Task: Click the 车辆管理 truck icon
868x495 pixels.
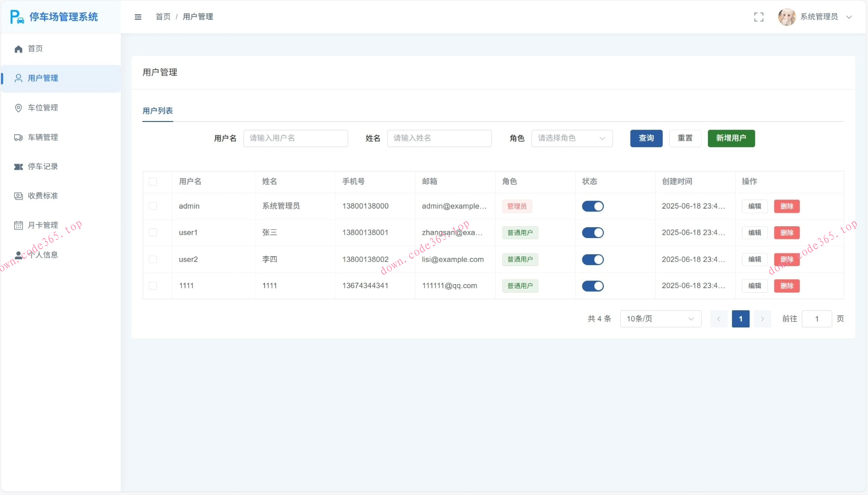Action: click(19, 137)
